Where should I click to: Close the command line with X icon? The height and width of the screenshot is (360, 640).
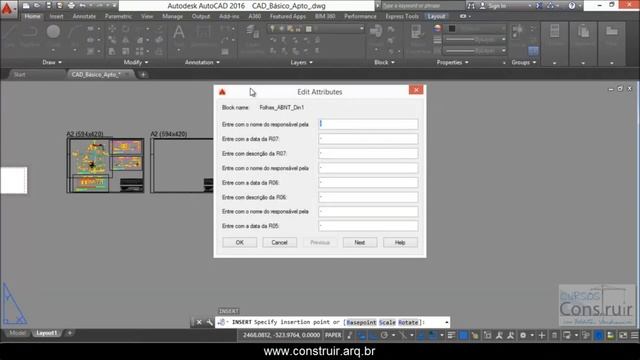[199, 322]
